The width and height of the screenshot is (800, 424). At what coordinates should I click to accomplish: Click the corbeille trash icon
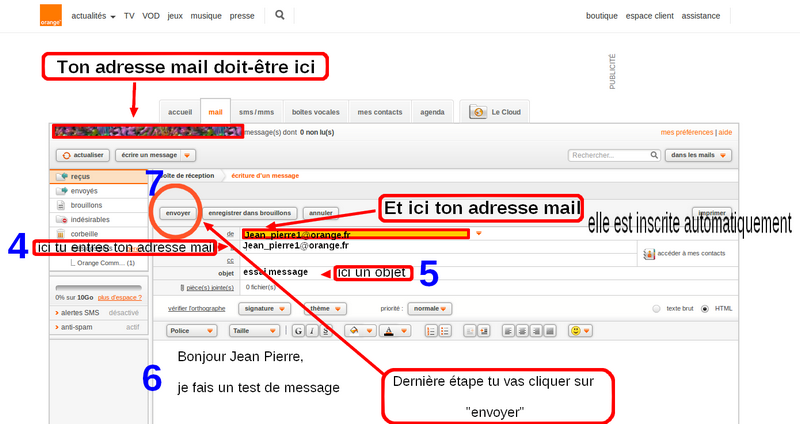click(x=61, y=234)
